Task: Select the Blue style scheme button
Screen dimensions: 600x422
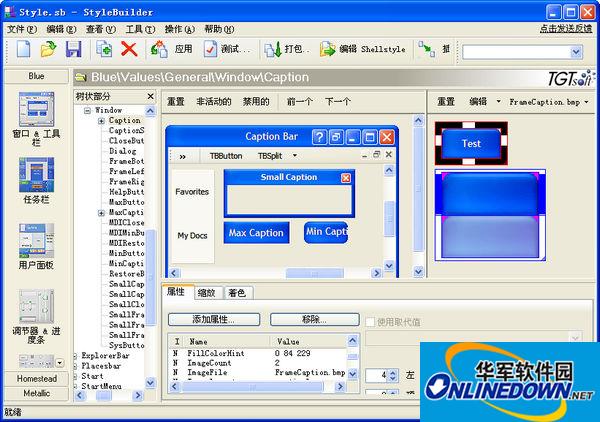Action: click(36, 76)
